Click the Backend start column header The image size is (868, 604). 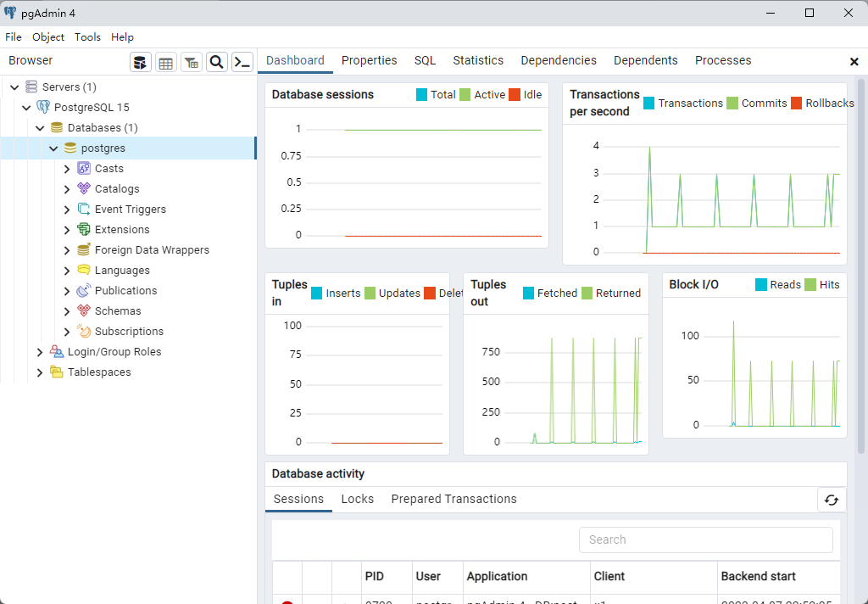pos(779,576)
